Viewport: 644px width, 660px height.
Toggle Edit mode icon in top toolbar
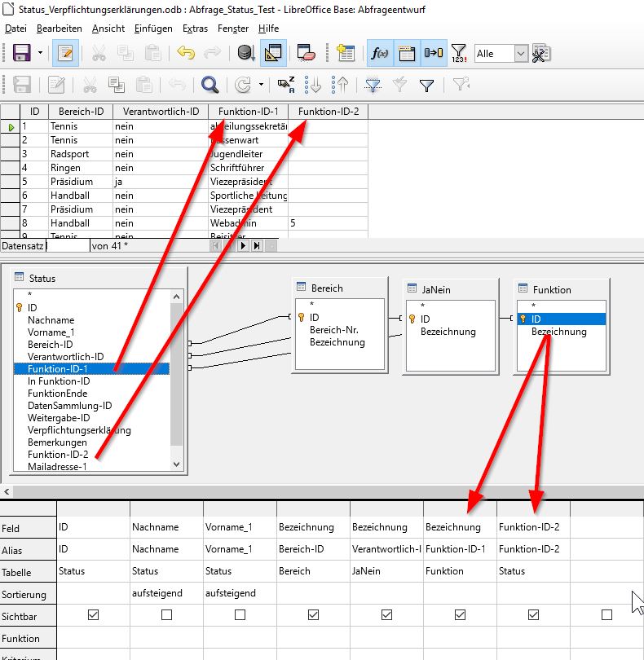pyautogui.click(x=65, y=53)
